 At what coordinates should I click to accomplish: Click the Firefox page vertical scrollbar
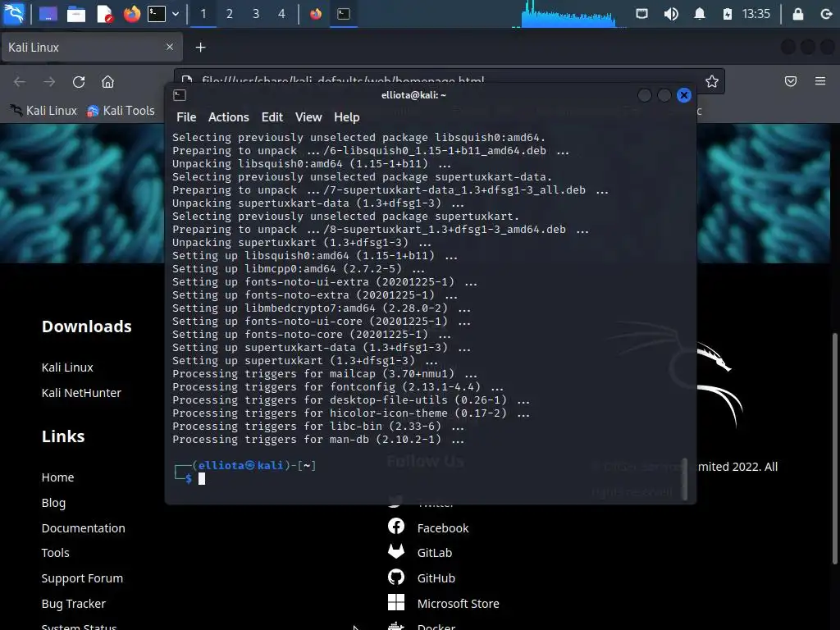click(834, 449)
